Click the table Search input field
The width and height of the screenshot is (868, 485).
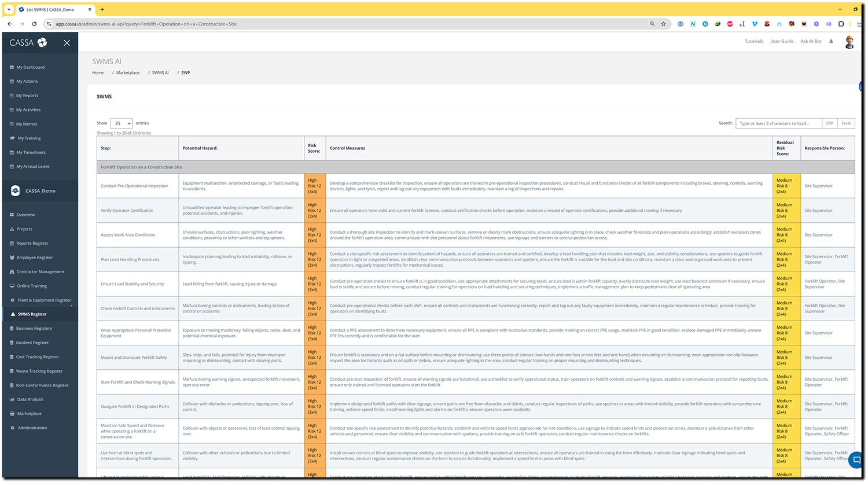(779, 123)
